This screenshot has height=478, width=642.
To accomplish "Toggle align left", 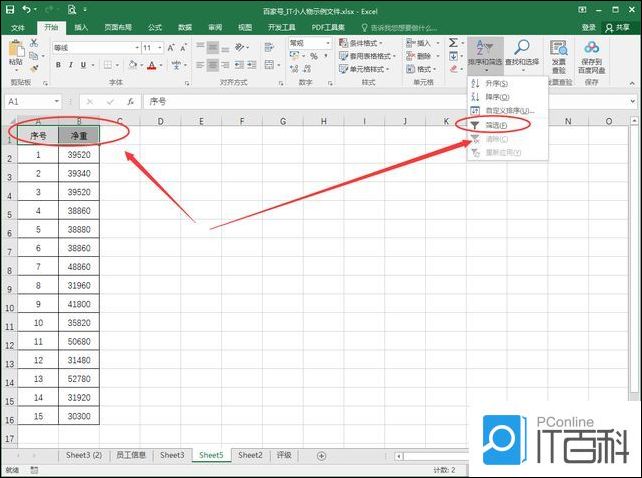I will pos(200,65).
